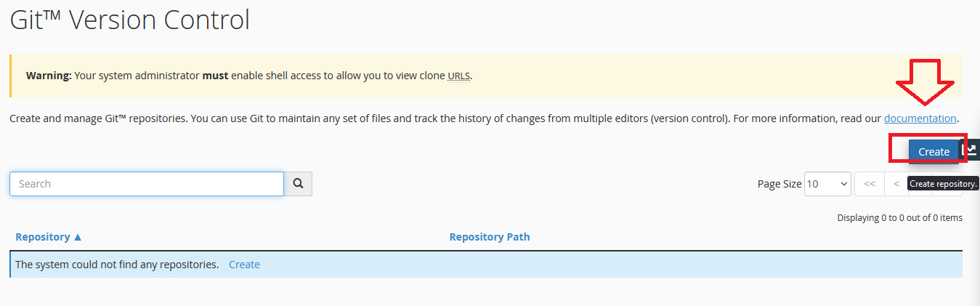The width and height of the screenshot is (980, 306).
Task: Go to first page with << button
Action: click(x=870, y=184)
